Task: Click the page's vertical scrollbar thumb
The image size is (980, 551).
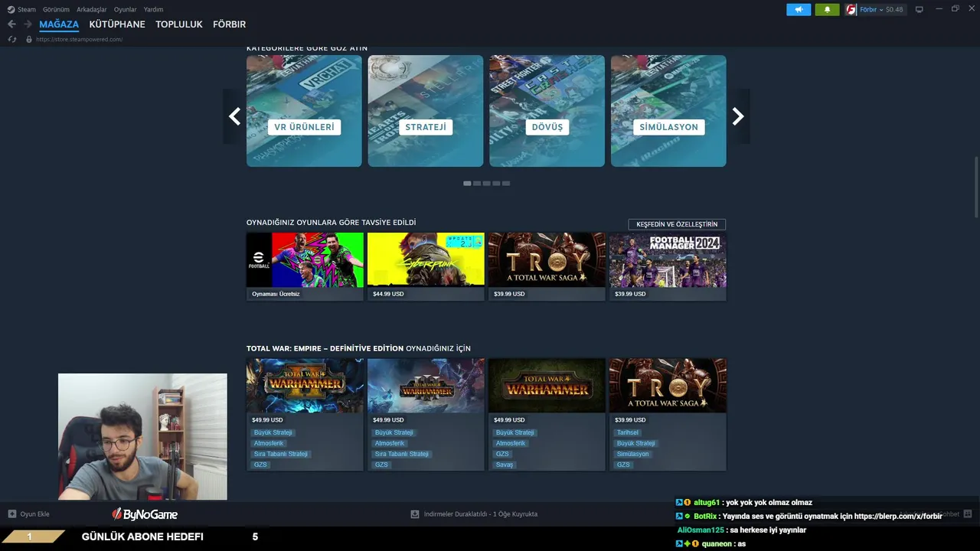Action: pos(976,187)
